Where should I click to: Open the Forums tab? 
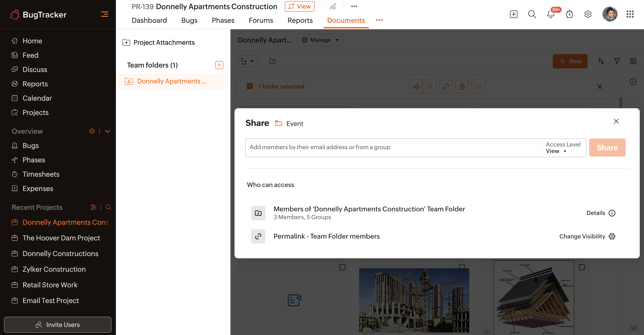[261, 21]
